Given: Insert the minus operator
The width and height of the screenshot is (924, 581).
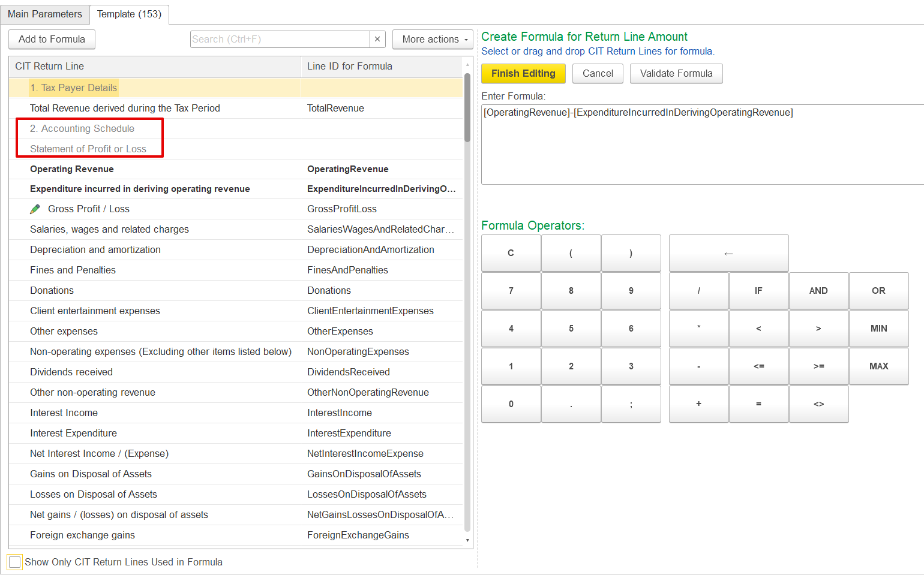Looking at the screenshot, I should pos(698,366).
